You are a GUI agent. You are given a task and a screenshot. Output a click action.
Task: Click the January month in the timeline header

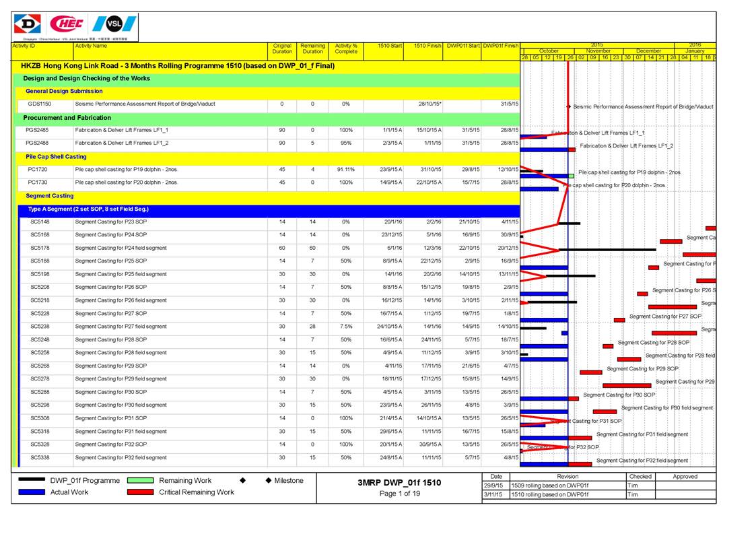[695, 51]
